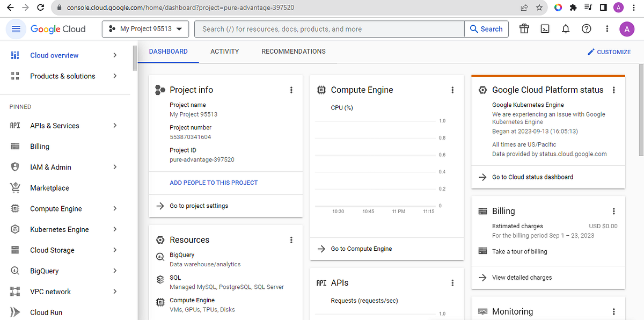The width and height of the screenshot is (644, 320).
Task: Click the profile avatar A
Action: [627, 28]
